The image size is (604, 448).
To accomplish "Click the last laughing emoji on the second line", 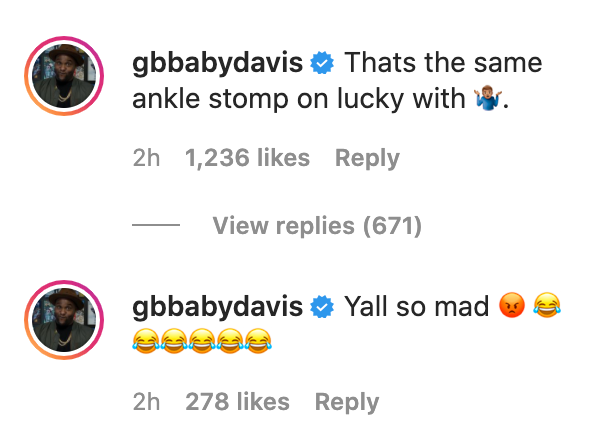I will tap(258, 341).
